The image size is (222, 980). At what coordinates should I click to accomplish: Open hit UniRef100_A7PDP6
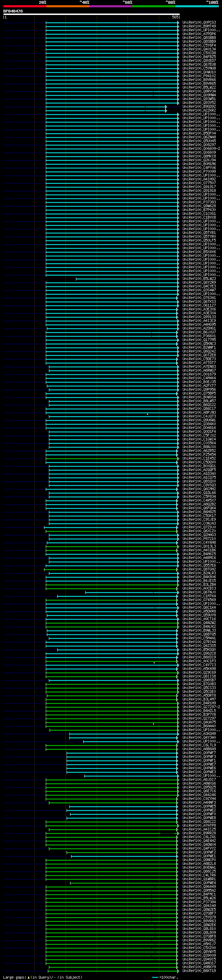point(199,34)
